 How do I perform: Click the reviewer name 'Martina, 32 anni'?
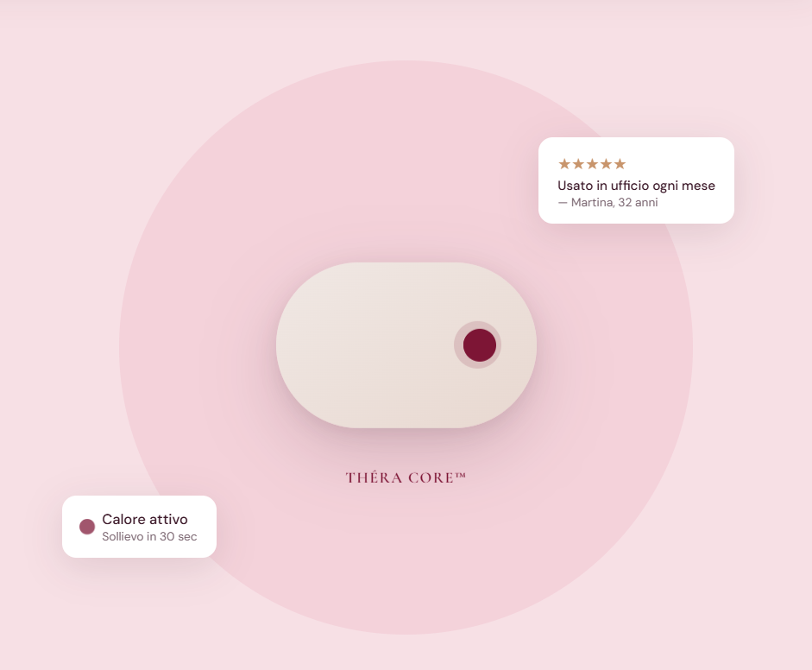click(614, 203)
